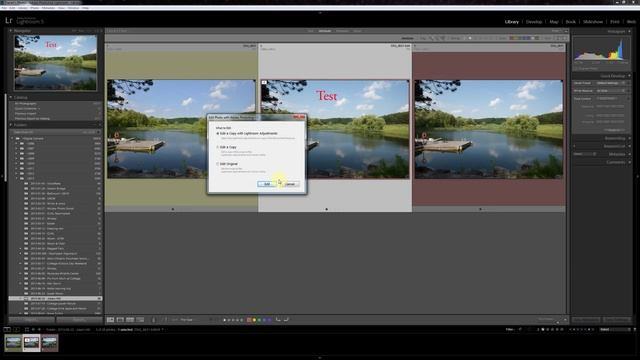Expand the Comments panel
640x360 pixels.
(x=630, y=162)
